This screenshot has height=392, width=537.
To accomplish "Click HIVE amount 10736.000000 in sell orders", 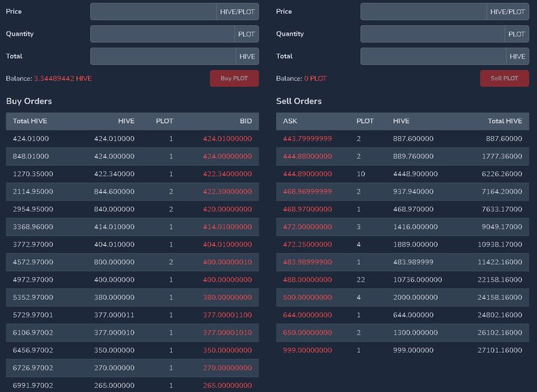I will (417, 280).
